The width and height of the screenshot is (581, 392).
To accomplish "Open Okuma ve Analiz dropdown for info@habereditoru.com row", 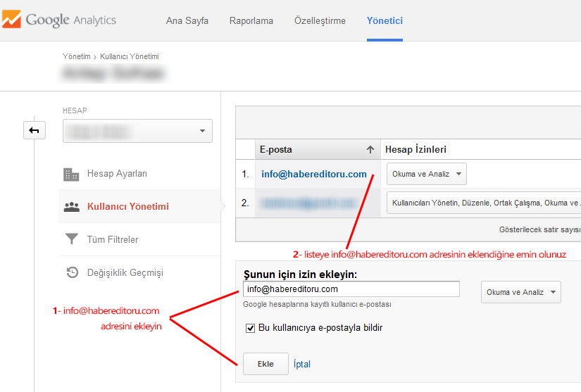I will pyautogui.click(x=427, y=174).
